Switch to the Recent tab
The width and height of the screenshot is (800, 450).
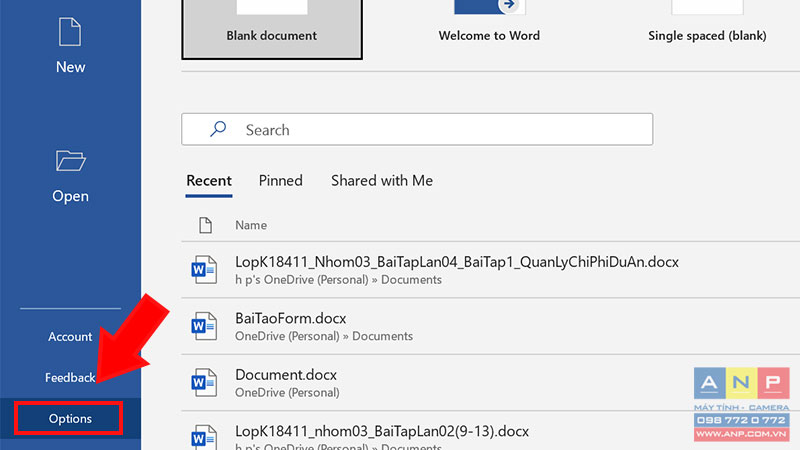209,181
